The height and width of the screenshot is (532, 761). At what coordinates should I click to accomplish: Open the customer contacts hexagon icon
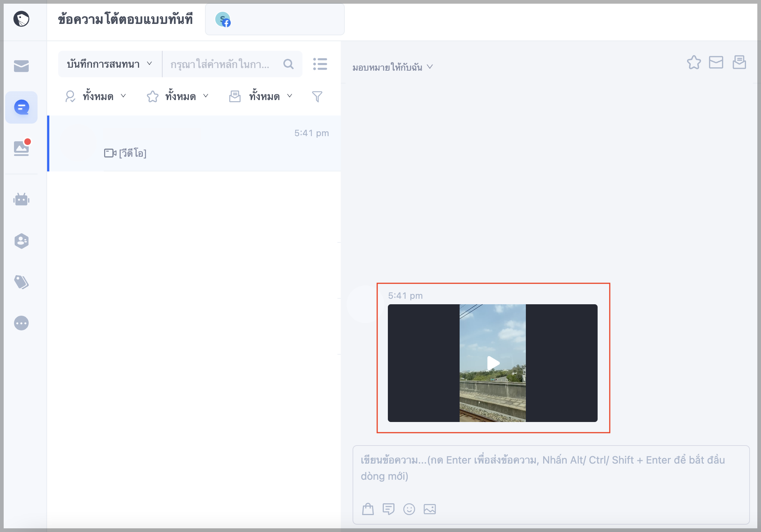[x=21, y=241]
